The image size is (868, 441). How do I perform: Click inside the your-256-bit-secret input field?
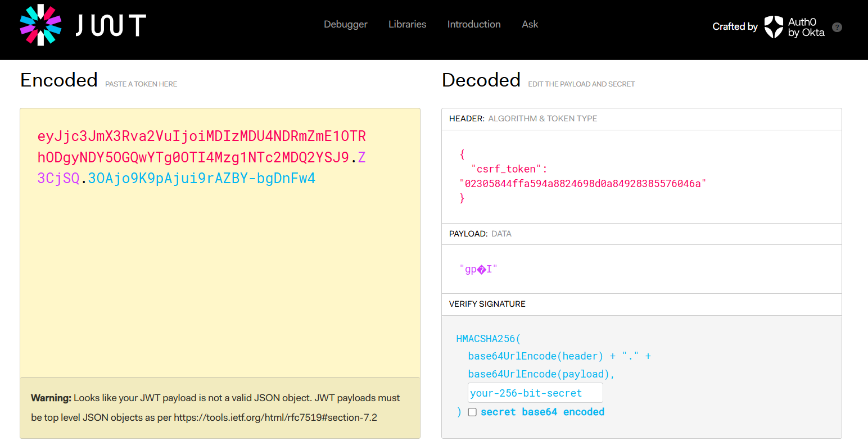[535, 393]
